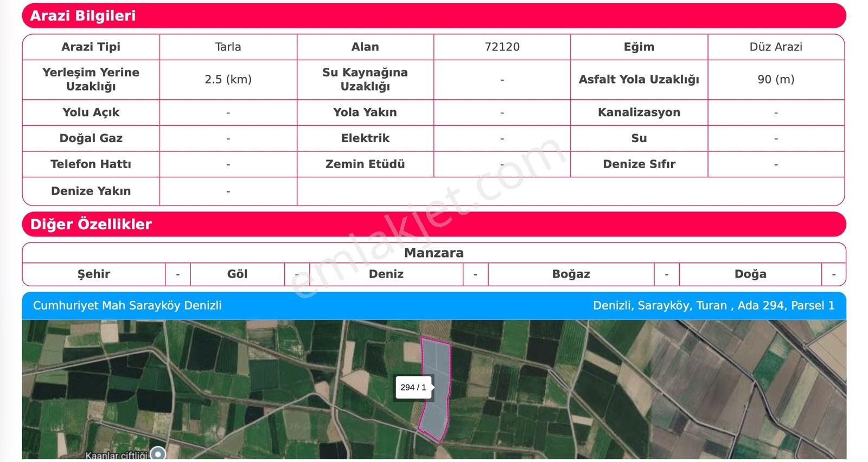Select the area value 72120
Viewport: 868px width, 462px height.
coord(502,47)
